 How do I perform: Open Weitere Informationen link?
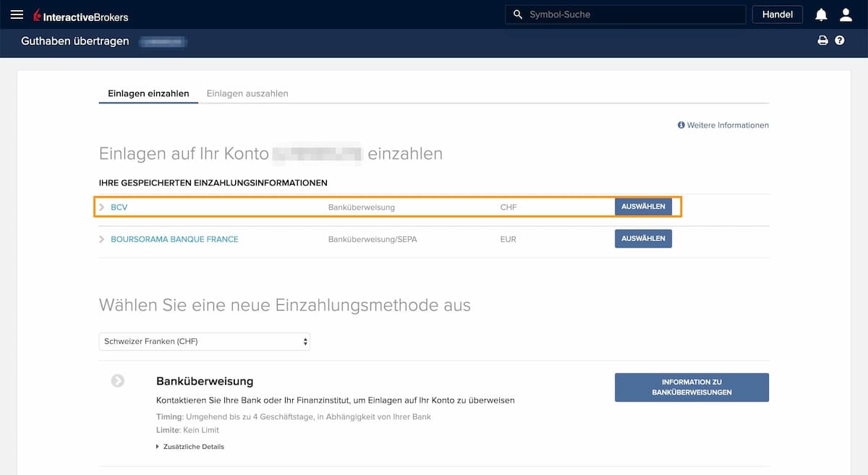(x=723, y=125)
